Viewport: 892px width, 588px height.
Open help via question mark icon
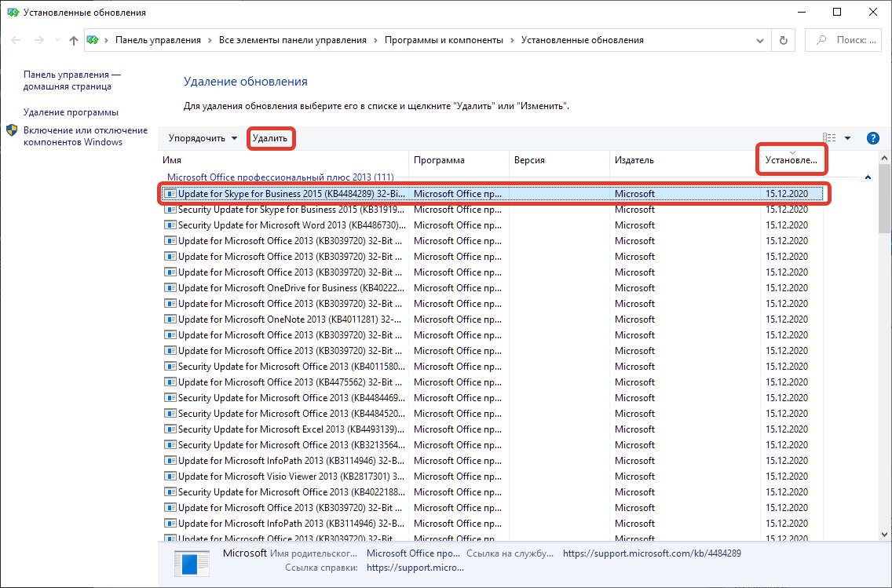872,138
